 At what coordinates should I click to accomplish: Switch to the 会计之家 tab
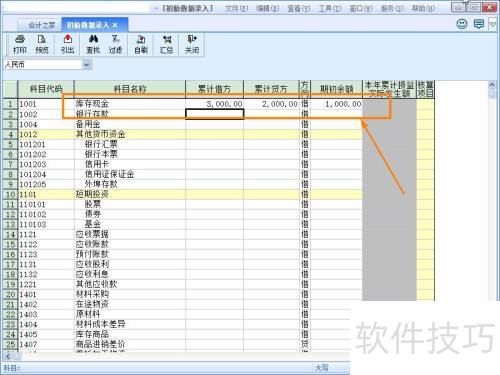(41, 25)
